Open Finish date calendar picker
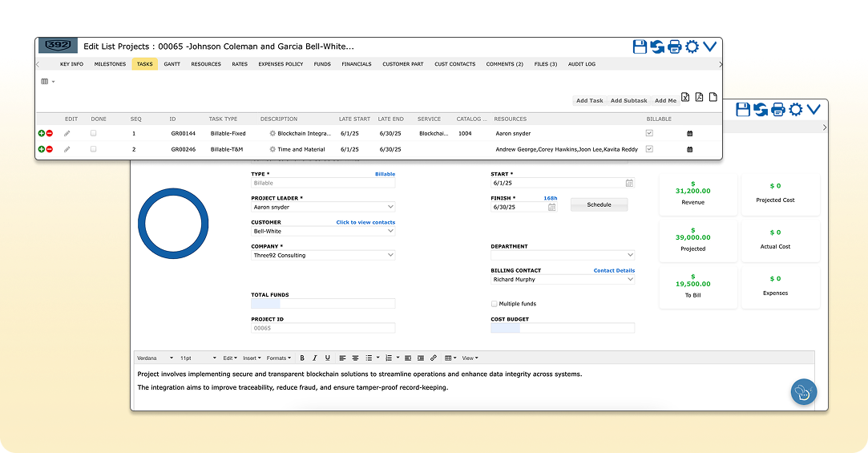 point(552,207)
